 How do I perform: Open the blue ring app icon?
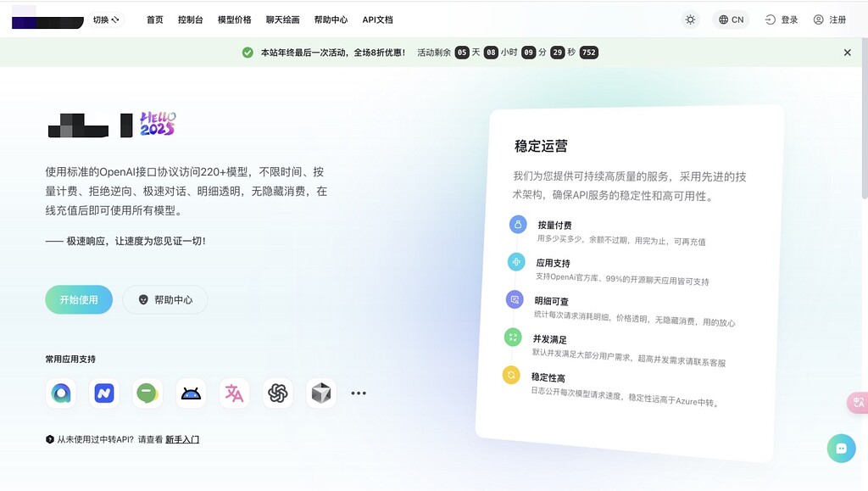[61, 393]
